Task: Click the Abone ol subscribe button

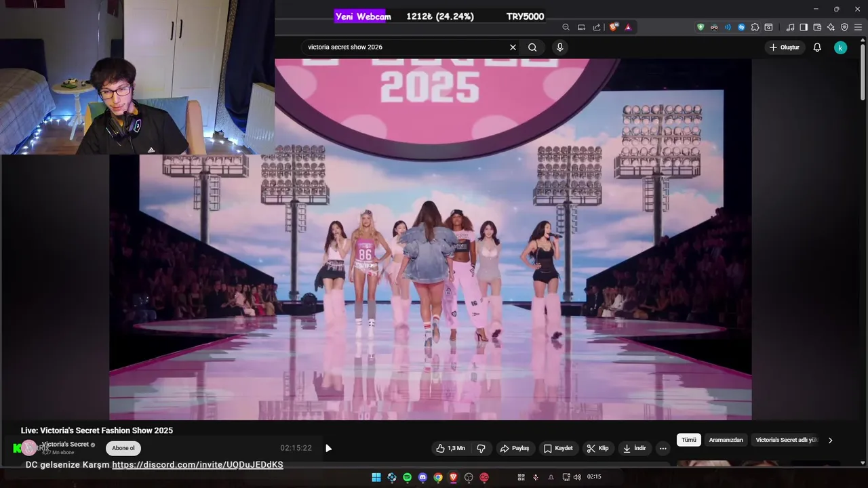Action: 123,448
